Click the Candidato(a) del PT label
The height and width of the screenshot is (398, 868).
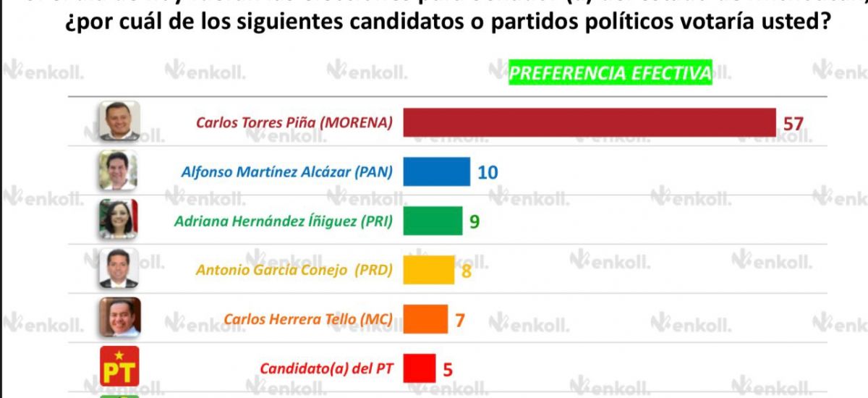click(326, 369)
